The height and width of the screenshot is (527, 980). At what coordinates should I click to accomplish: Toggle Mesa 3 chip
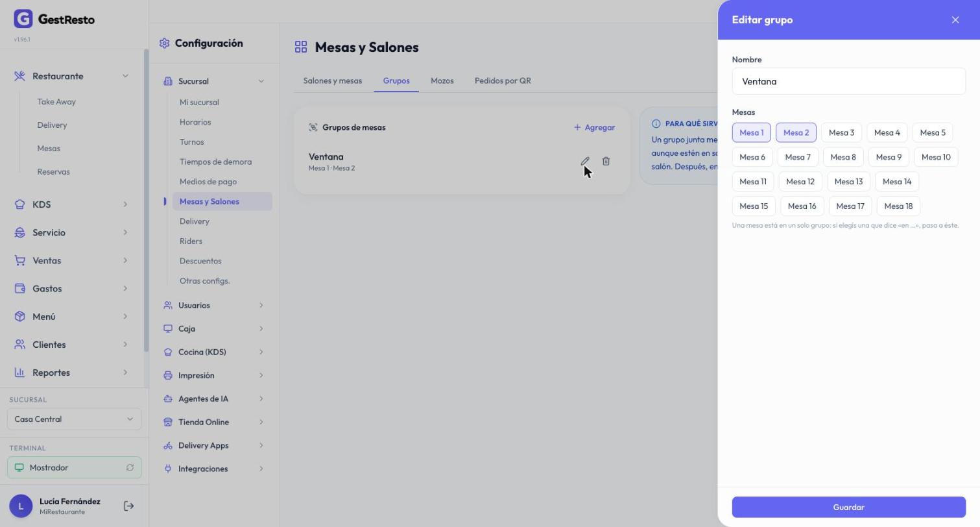[x=841, y=132]
